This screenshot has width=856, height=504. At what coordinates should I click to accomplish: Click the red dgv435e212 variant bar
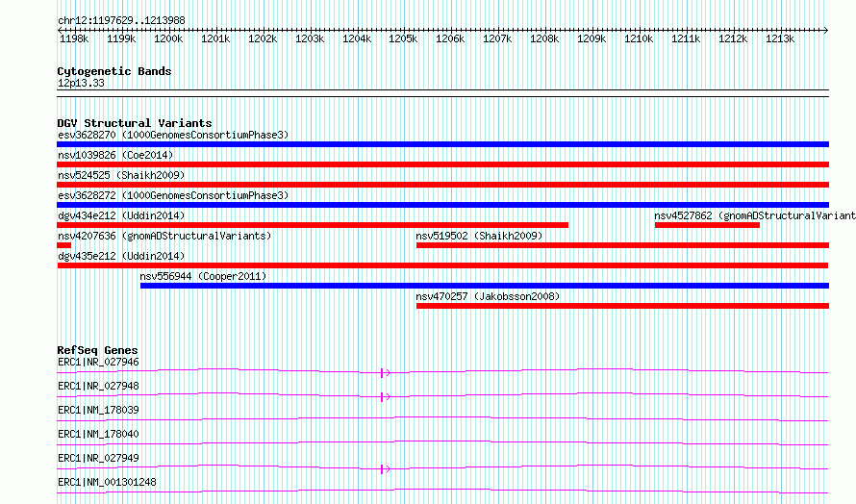click(x=442, y=265)
